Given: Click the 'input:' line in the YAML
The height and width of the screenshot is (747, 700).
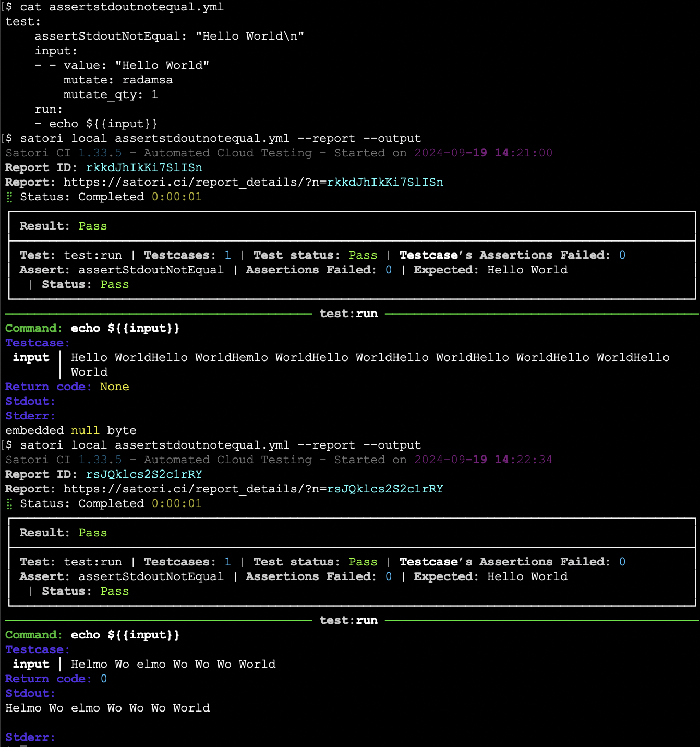Looking at the screenshot, I should point(56,51).
